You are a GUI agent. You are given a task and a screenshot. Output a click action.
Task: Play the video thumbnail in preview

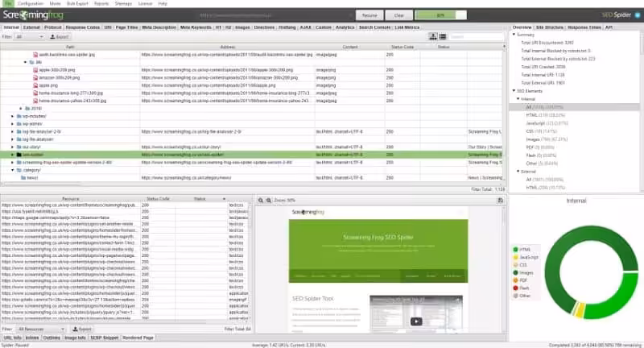pos(416,321)
